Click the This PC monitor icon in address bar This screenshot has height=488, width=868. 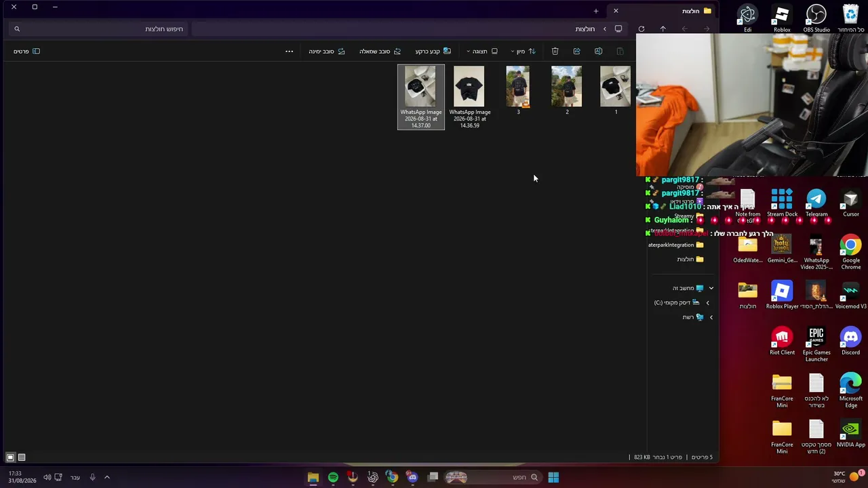point(618,29)
